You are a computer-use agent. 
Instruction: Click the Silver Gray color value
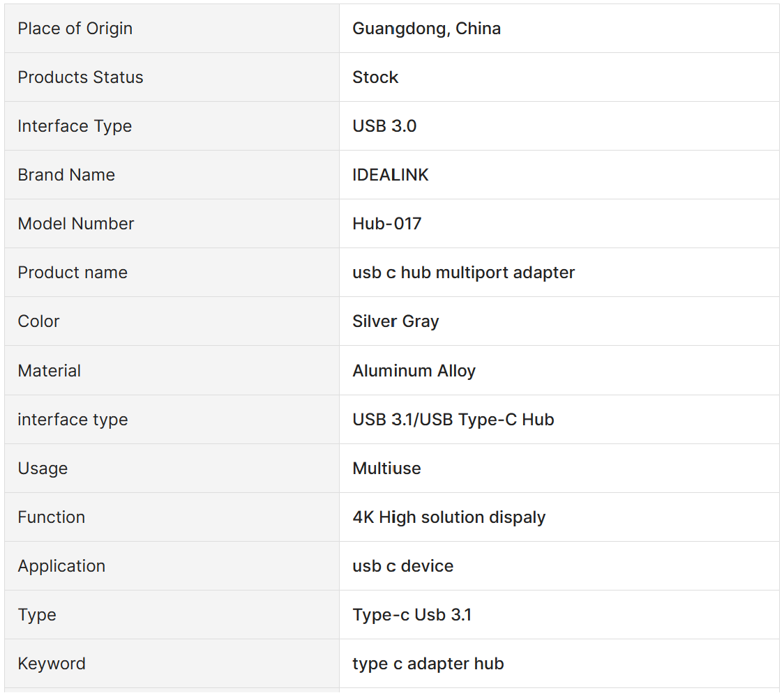(x=395, y=321)
